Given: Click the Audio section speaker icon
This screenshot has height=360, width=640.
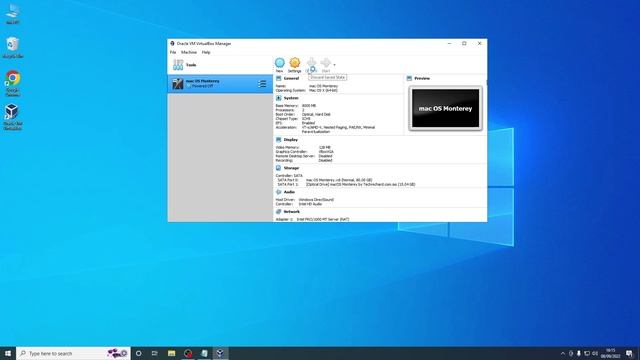Looking at the screenshot, I should (278, 192).
